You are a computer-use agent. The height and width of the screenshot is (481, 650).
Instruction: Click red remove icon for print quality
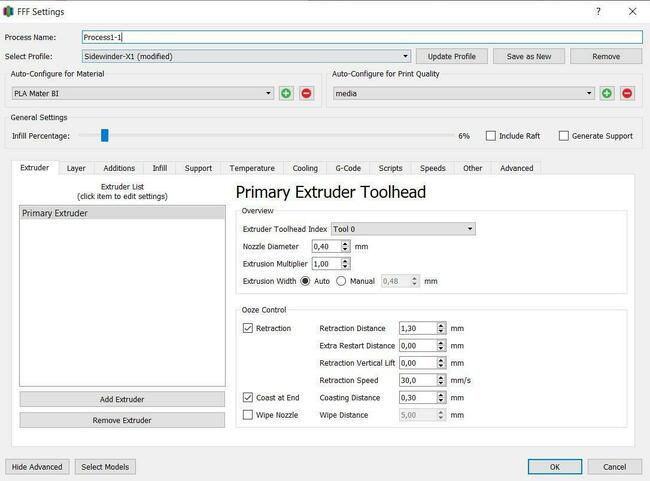pyautogui.click(x=627, y=93)
